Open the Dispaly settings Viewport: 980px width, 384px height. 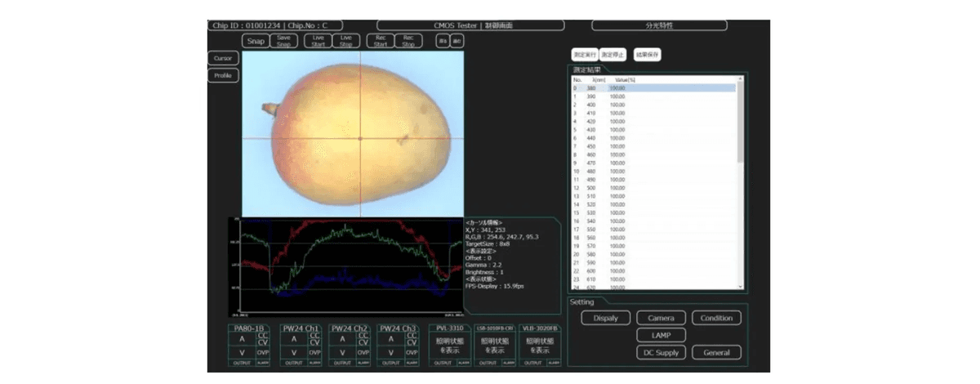coord(605,318)
